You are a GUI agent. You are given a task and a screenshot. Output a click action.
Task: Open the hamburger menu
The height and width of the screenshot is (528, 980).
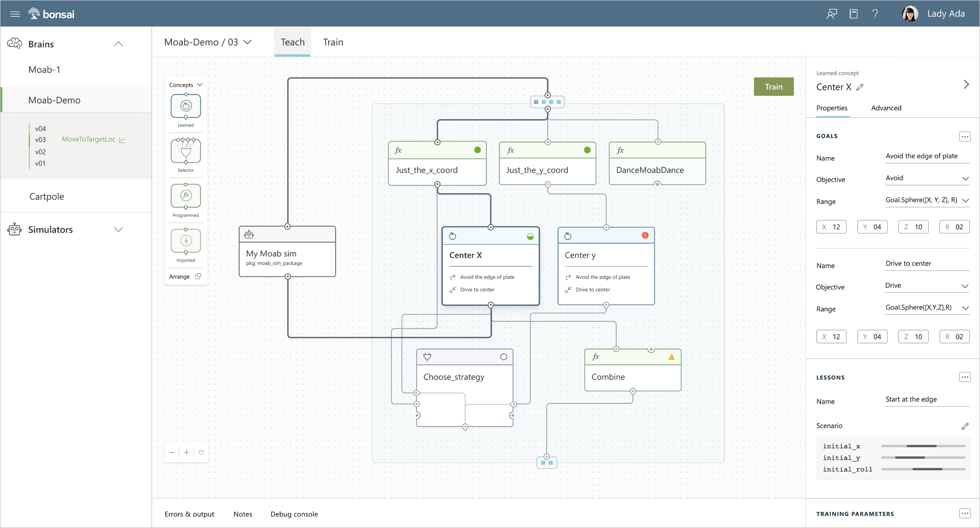[15, 14]
